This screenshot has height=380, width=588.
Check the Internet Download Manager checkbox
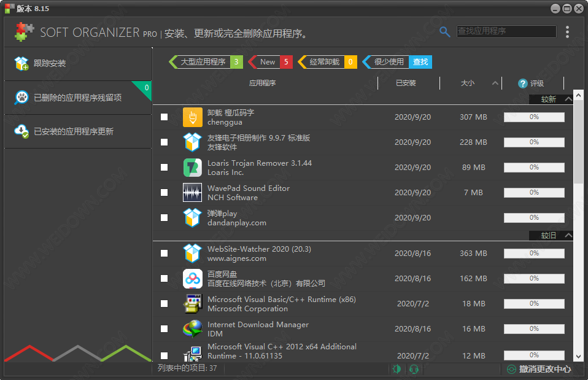(164, 328)
